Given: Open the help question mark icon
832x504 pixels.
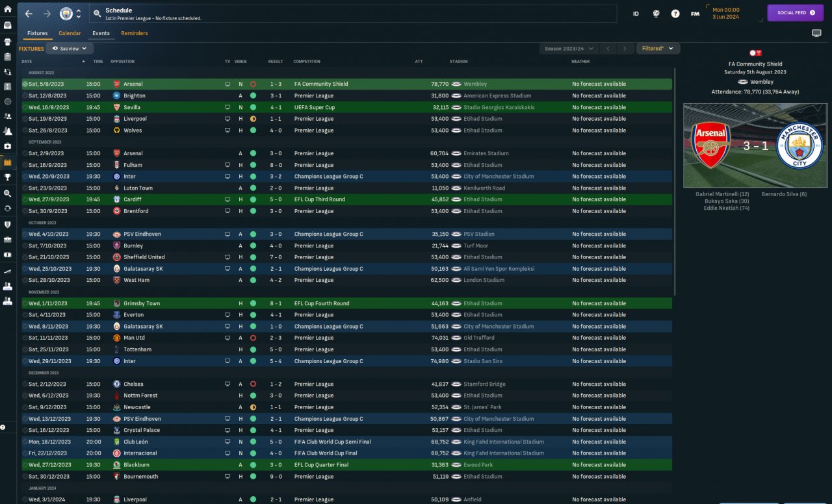Looking at the screenshot, I should pos(675,14).
